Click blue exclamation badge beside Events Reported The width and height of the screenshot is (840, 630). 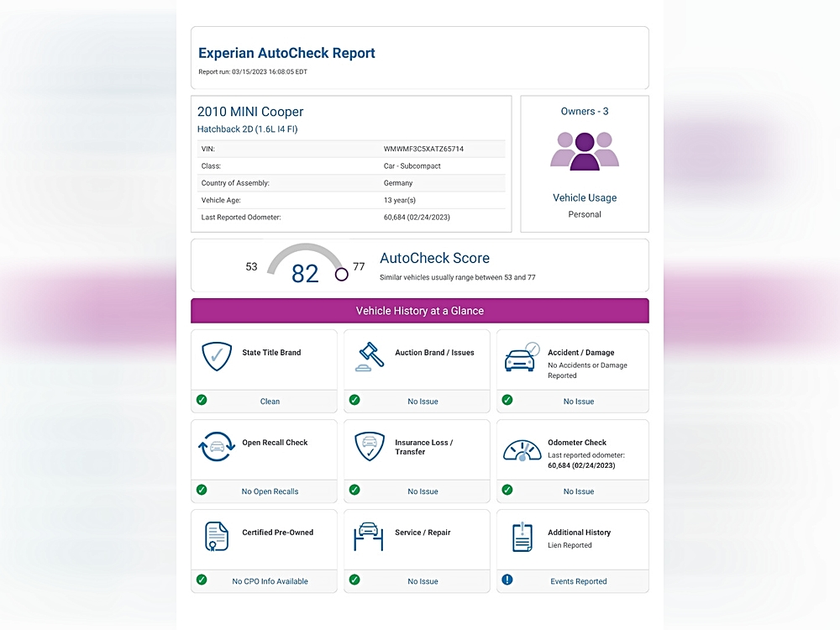coord(507,580)
